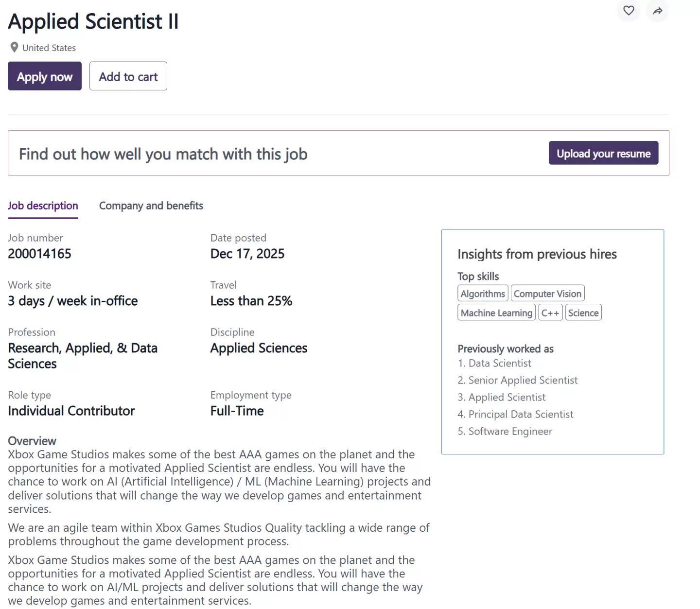Click the location pin icon
Image resolution: width=700 pixels, height=609 pixels.
(x=14, y=47)
